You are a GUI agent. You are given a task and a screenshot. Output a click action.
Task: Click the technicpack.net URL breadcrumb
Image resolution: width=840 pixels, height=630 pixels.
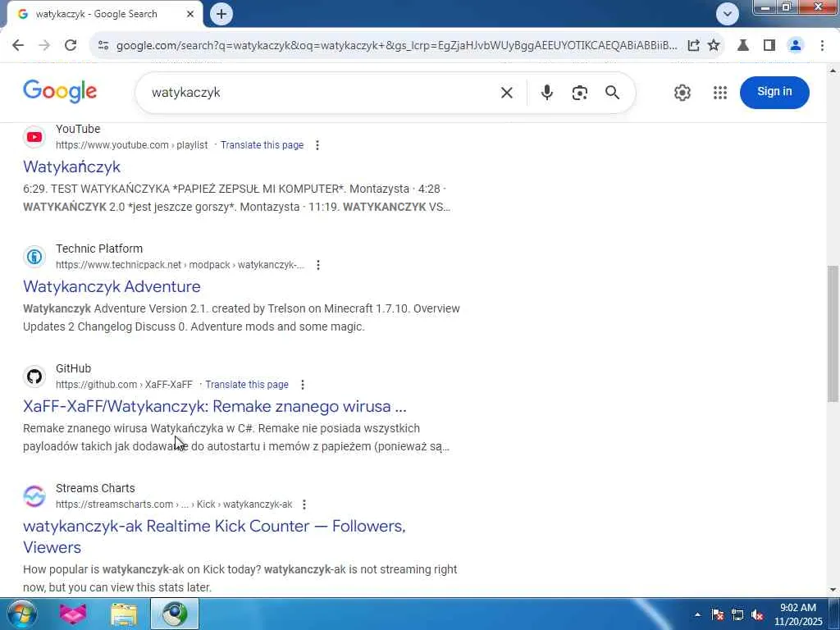click(180, 265)
